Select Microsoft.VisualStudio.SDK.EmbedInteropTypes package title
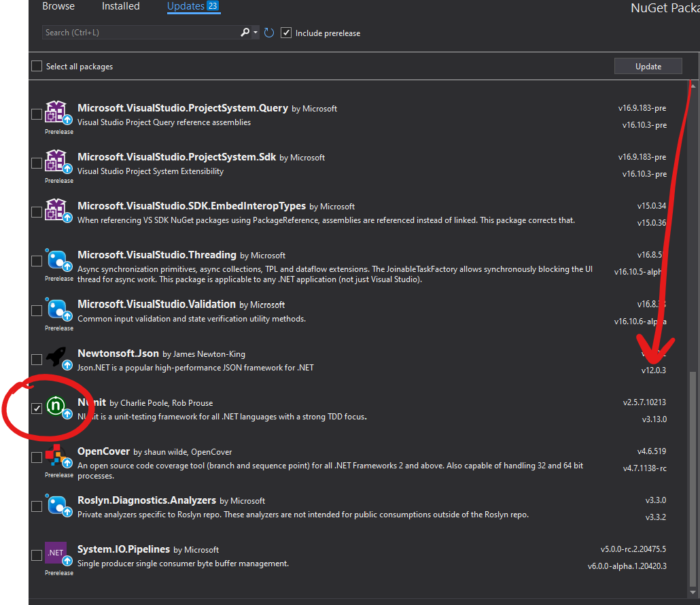This screenshot has width=700, height=605. pyautogui.click(x=192, y=206)
